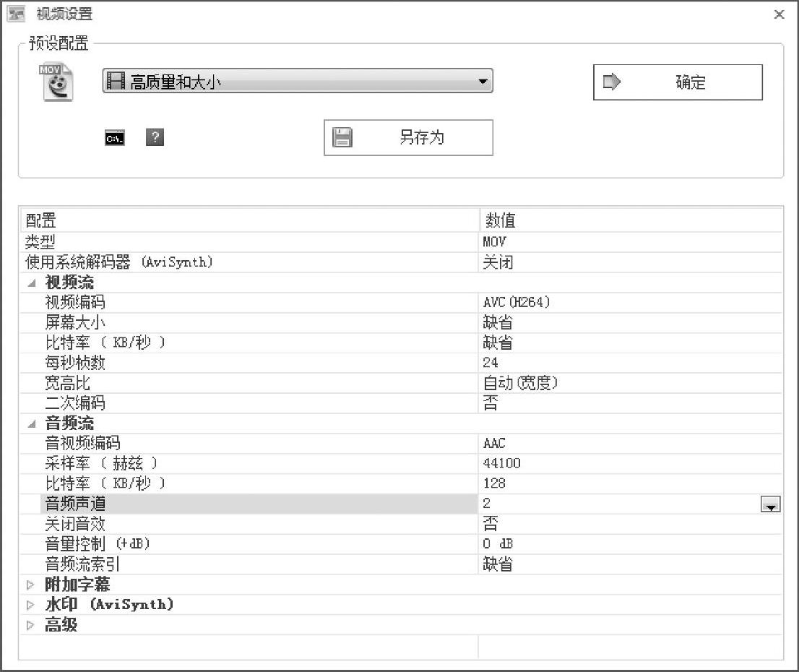799x672 pixels.
Task: Select the 使用系统解码器 (AviSynth) row
Action: point(401,262)
